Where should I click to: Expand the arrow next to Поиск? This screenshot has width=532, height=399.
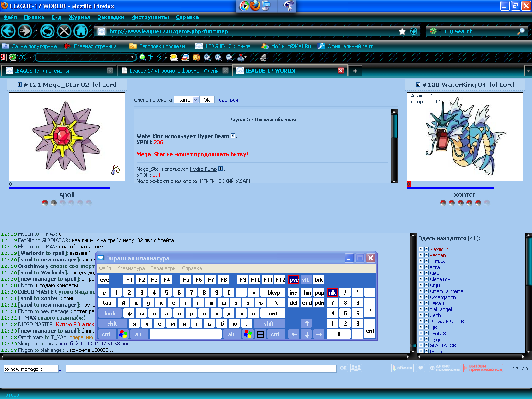[166, 57]
